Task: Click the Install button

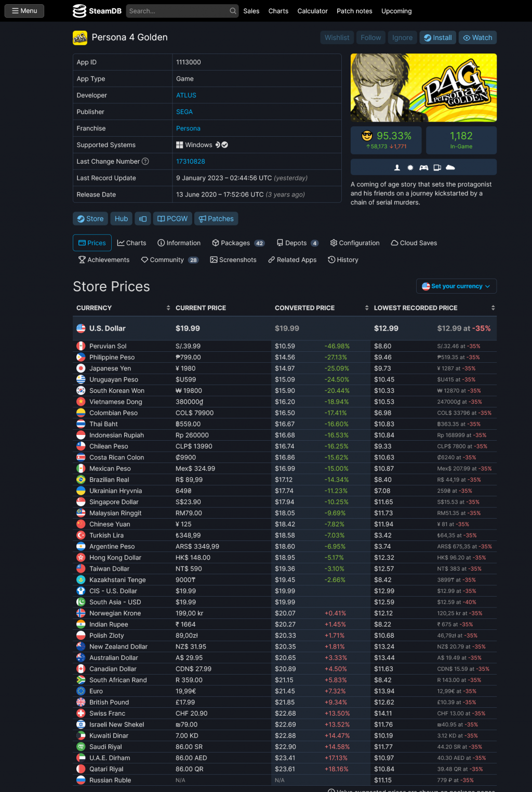Action: click(x=438, y=37)
